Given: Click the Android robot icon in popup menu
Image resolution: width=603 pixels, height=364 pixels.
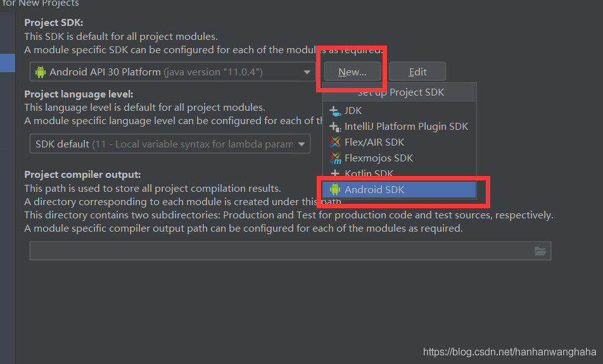Looking at the screenshot, I should tap(335, 189).
